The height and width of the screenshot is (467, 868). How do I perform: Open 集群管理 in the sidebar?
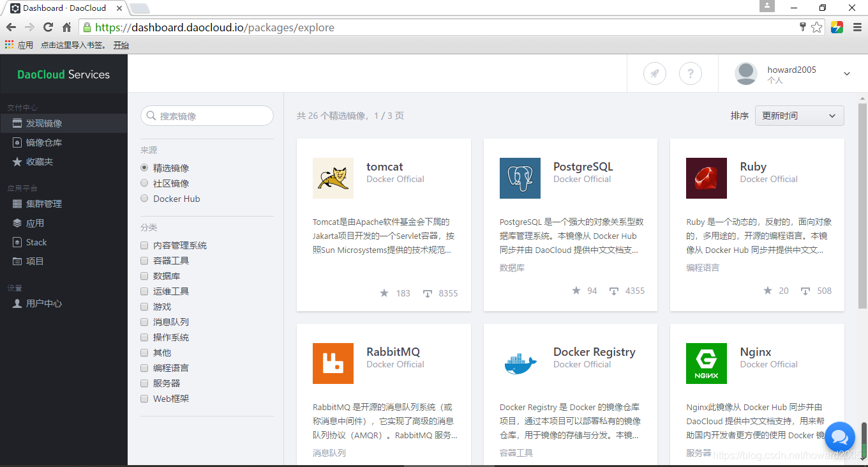[64, 204]
